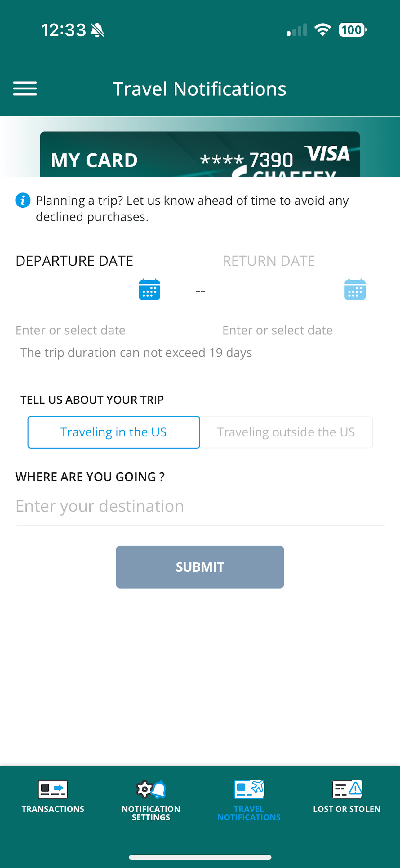Open departure date calendar picker

tap(149, 289)
